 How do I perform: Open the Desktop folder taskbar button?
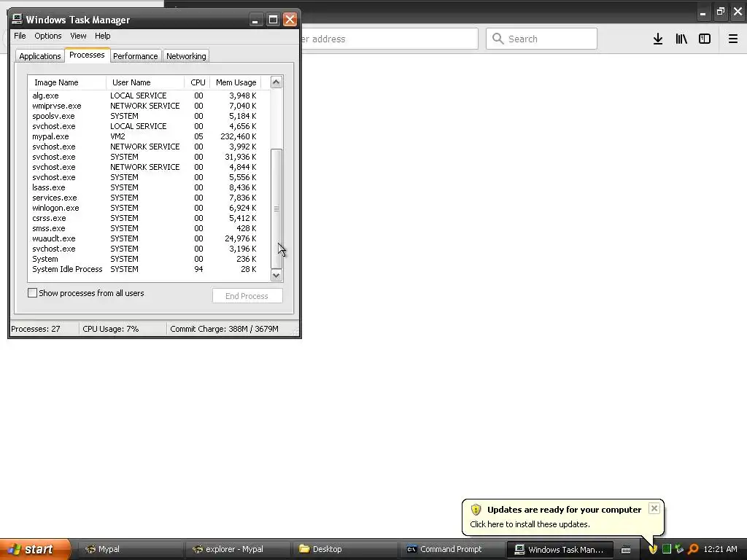344,549
